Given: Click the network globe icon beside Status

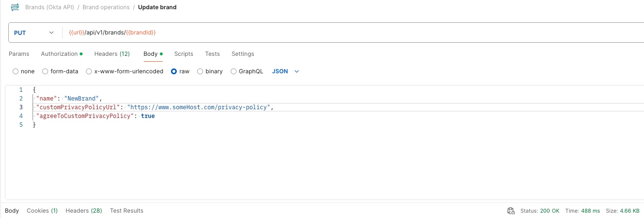Looking at the screenshot, I should [x=510, y=211].
